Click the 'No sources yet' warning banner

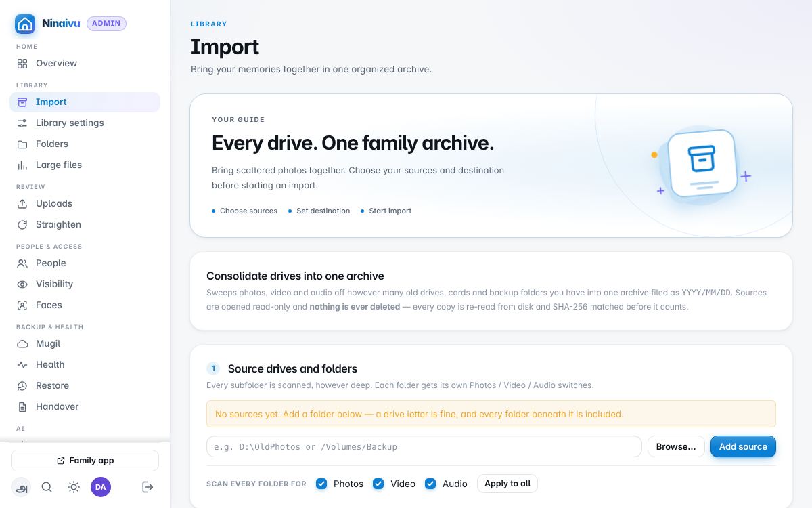[x=491, y=414]
